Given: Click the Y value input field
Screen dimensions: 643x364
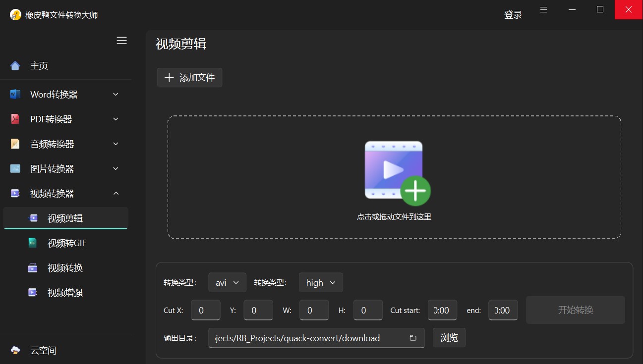Looking at the screenshot, I should coord(258,310).
